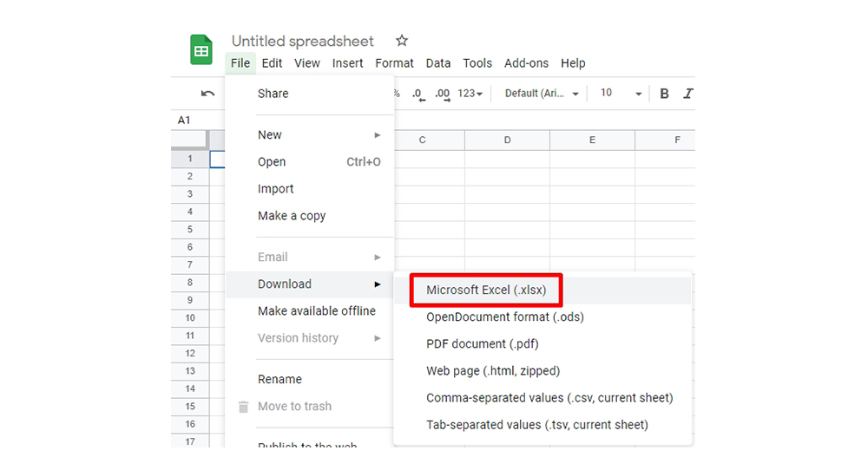Image resolution: width=868 pixels, height=470 pixels.
Task: Click the select-all corner box
Action: [190, 140]
